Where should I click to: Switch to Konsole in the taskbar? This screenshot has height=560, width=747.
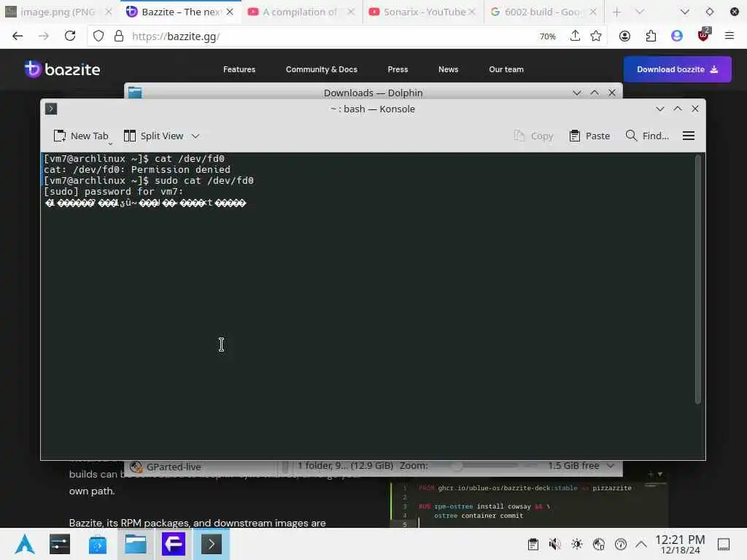(x=212, y=544)
